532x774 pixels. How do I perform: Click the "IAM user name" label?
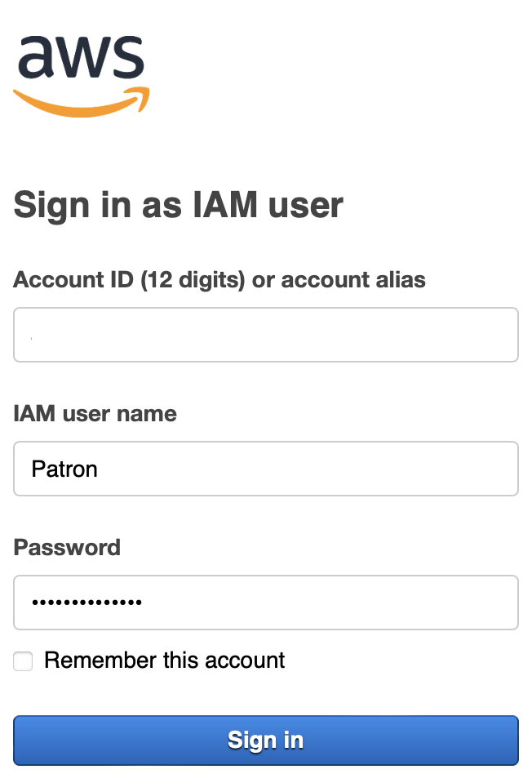tap(95, 414)
